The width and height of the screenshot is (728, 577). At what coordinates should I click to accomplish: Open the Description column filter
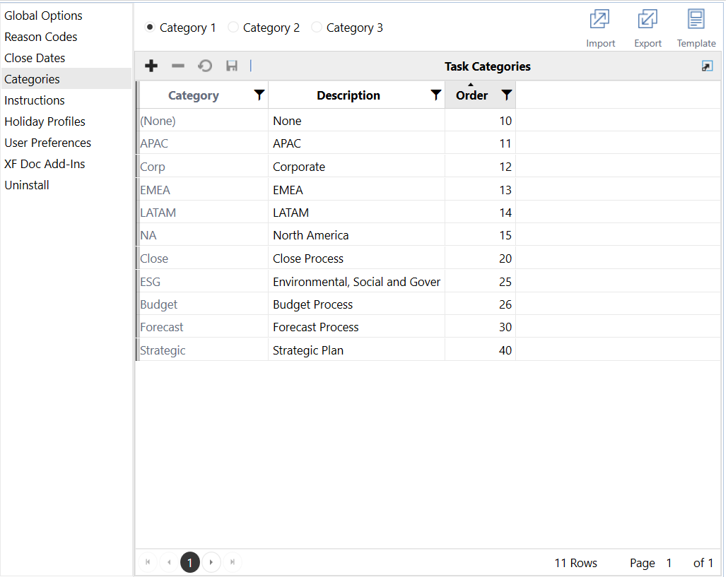435,94
